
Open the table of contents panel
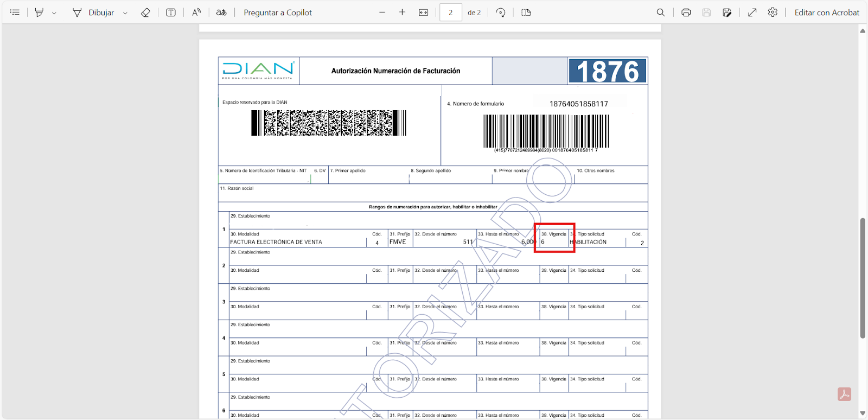point(15,12)
